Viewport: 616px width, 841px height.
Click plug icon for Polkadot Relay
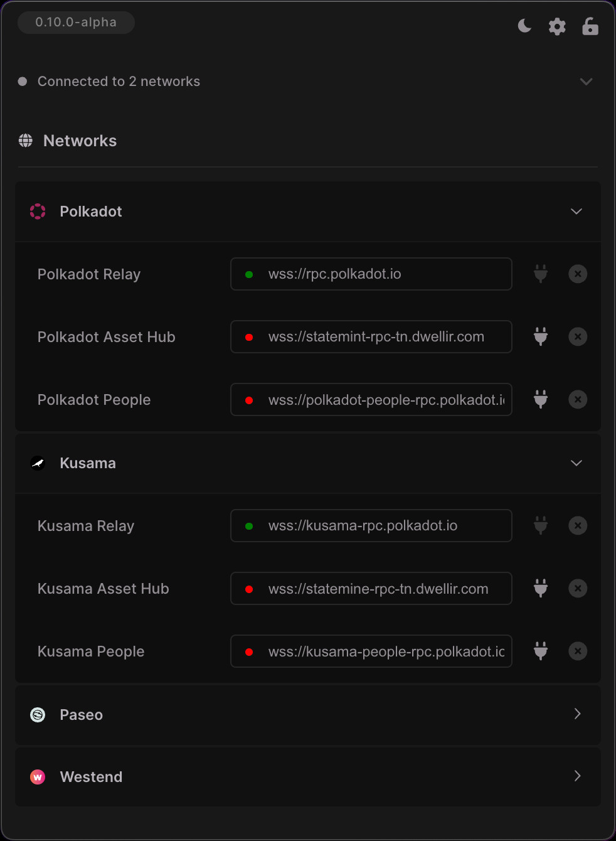pos(541,274)
